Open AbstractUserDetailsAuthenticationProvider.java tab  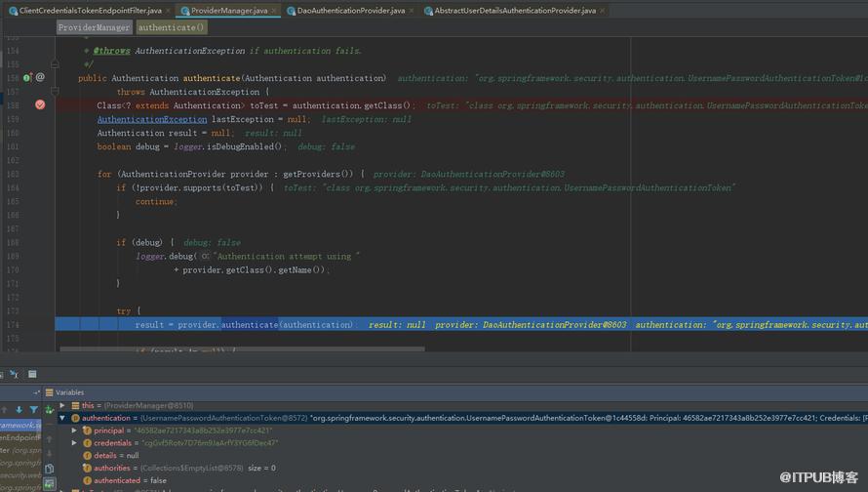point(515,11)
